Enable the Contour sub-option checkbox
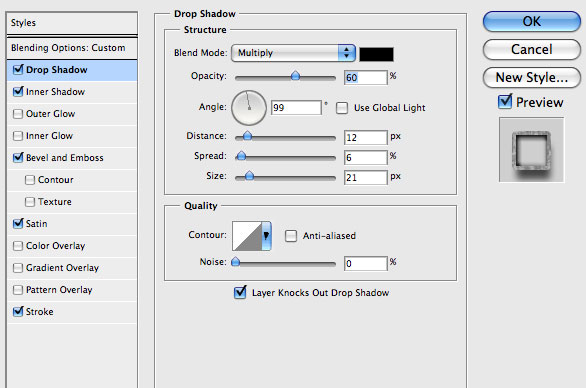Viewport: 586px width, 388px height. pyautogui.click(x=30, y=180)
